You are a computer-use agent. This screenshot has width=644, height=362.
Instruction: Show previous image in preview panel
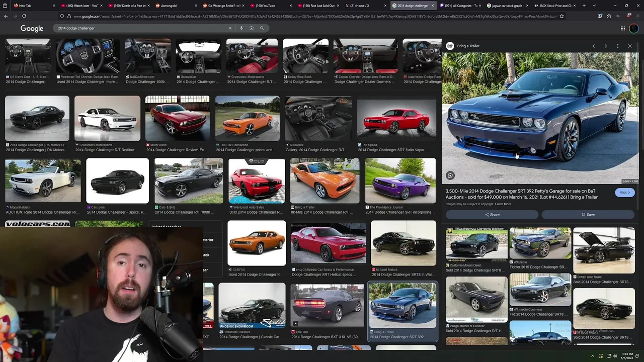[594, 46]
